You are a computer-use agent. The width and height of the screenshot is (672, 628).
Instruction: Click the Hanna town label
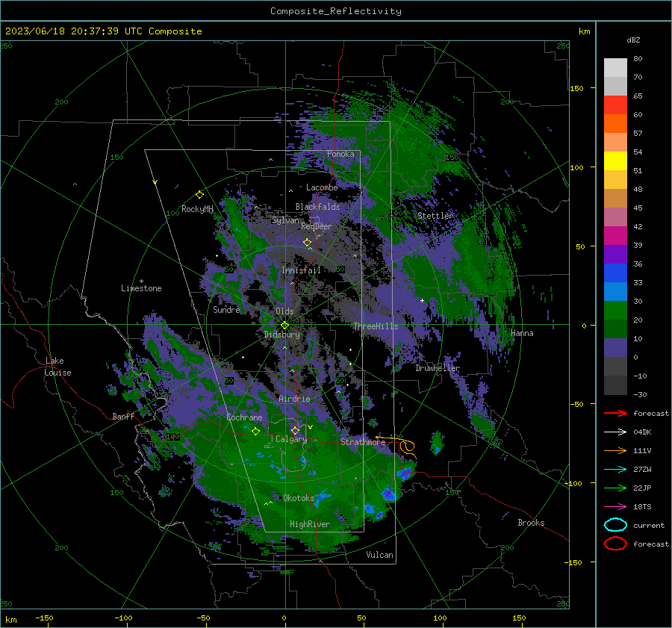pyautogui.click(x=522, y=333)
